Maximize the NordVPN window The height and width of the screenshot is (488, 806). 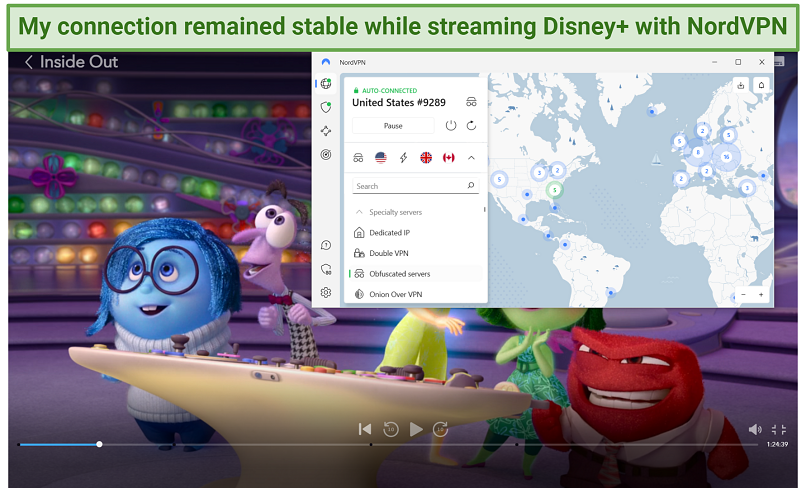pyautogui.click(x=738, y=62)
